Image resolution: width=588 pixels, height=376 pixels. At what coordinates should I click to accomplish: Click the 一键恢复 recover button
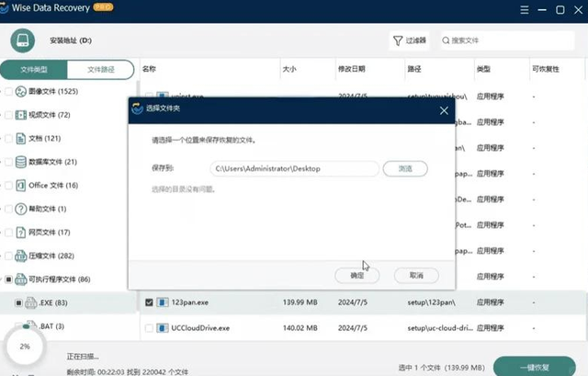pos(535,367)
